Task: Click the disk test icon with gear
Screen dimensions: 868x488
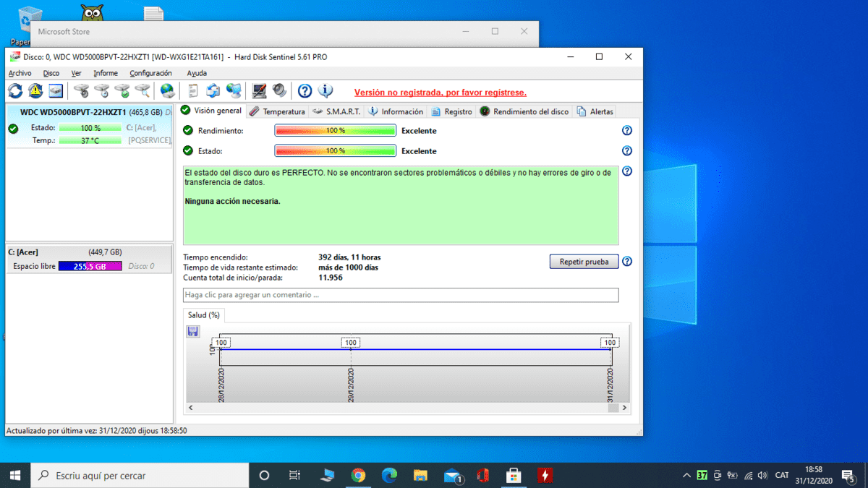Action: pyautogui.click(x=82, y=91)
